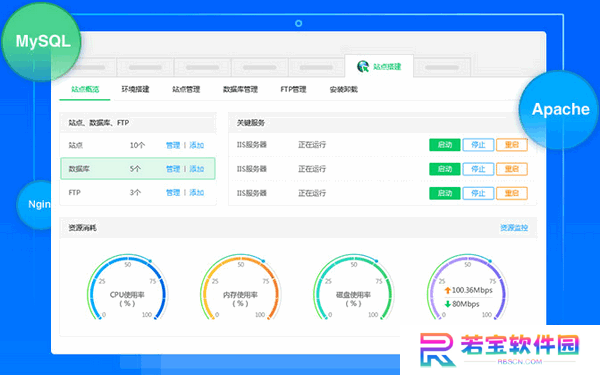The width and height of the screenshot is (600, 375).
Task: Click 添加 in the 数据库 row
Action: pyautogui.click(x=197, y=169)
